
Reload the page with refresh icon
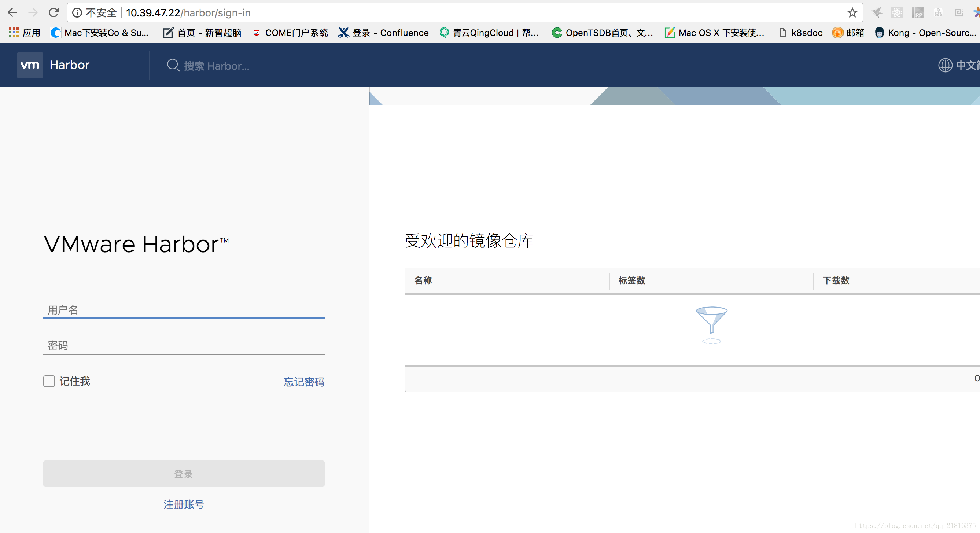(x=54, y=13)
